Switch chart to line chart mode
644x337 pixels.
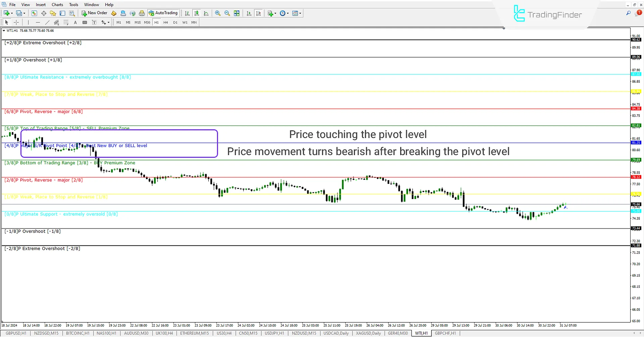coord(206,13)
